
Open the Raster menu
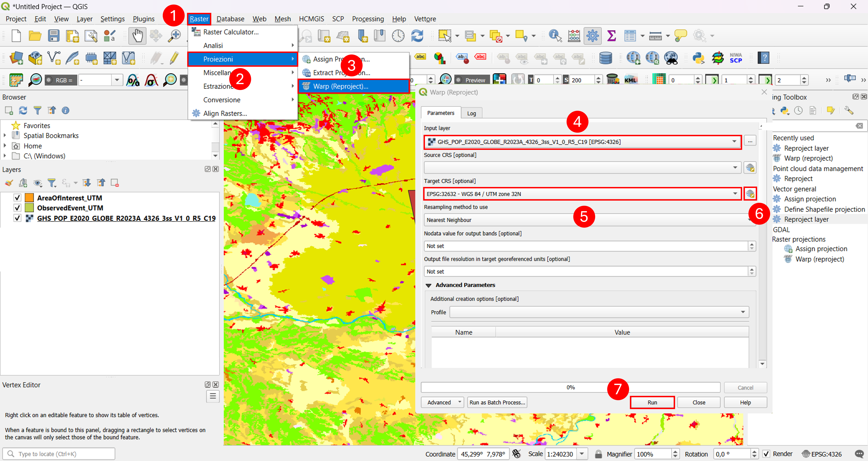(199, 19)
